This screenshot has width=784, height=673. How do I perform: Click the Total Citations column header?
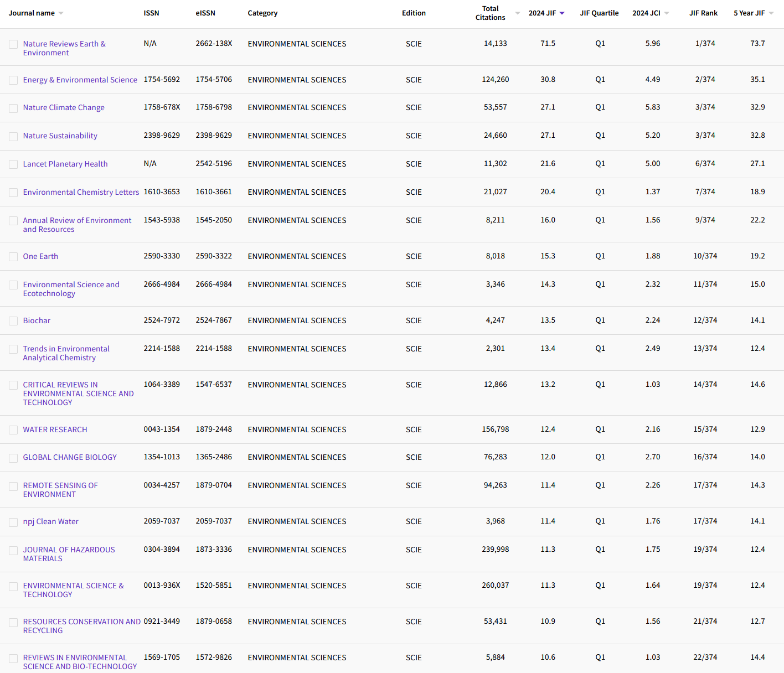(x=490, y=13)
